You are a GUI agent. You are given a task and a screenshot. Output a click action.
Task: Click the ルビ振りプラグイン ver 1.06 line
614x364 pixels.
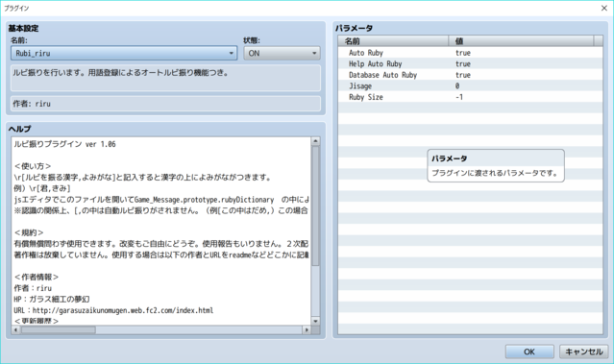coord(64,144)
